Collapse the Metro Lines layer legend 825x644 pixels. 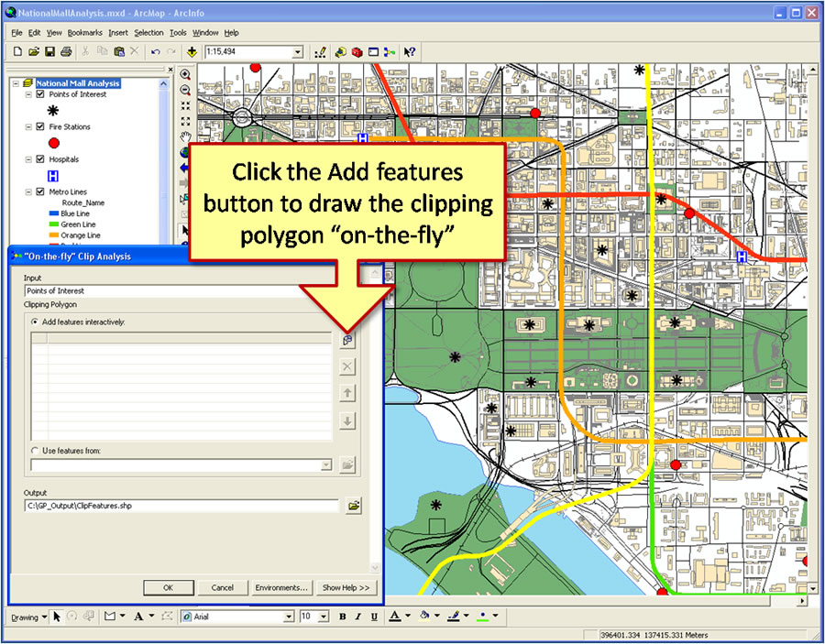29,192
